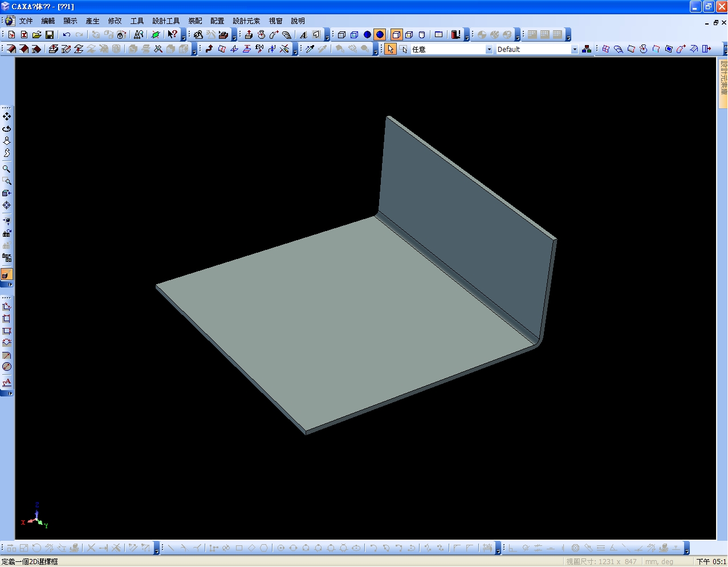Expand the view-mode toolbar options arrow
Image resolution: width=728 pixels, height=567 pixels.
tap(467, 37)
